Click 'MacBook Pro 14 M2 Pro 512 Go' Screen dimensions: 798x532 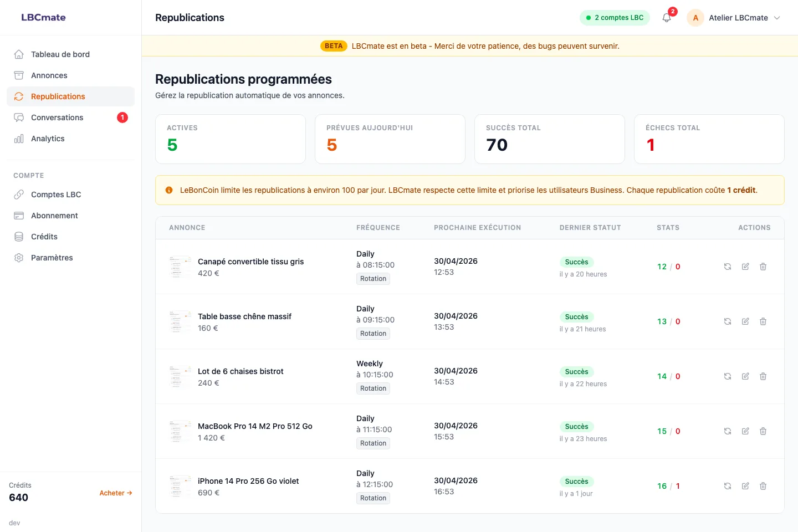point(255,426)
